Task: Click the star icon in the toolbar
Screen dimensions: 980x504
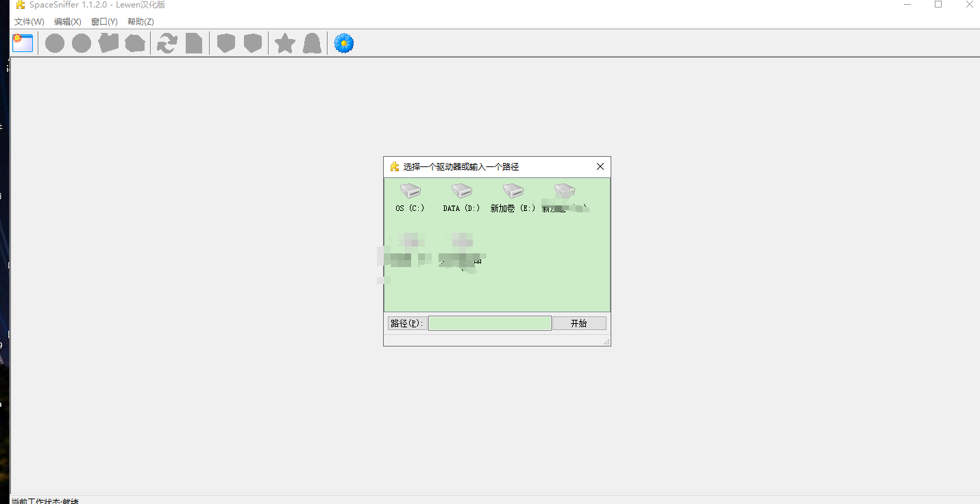Action: pyautogui.click(x=285, y=44)
